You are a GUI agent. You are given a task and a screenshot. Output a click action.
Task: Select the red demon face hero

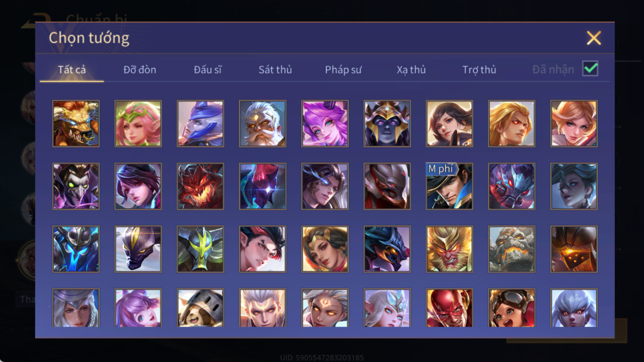(x=201, y=186)
